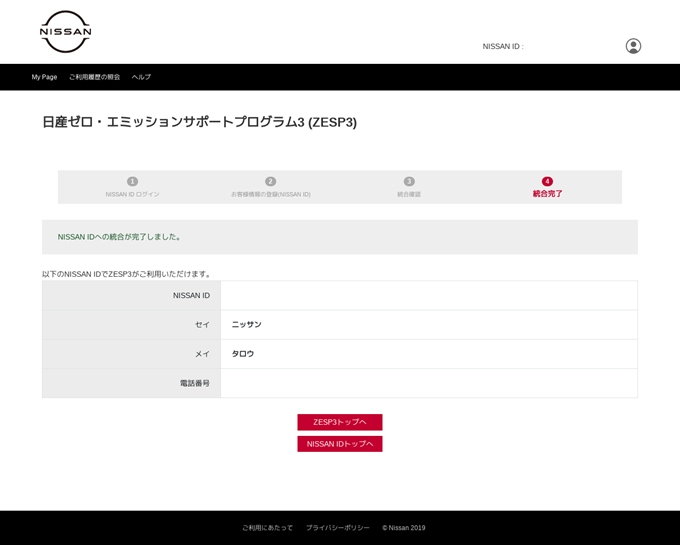Click the Nissan logo in the header
Screen dimensions: 680x545
tap(65, 32)
